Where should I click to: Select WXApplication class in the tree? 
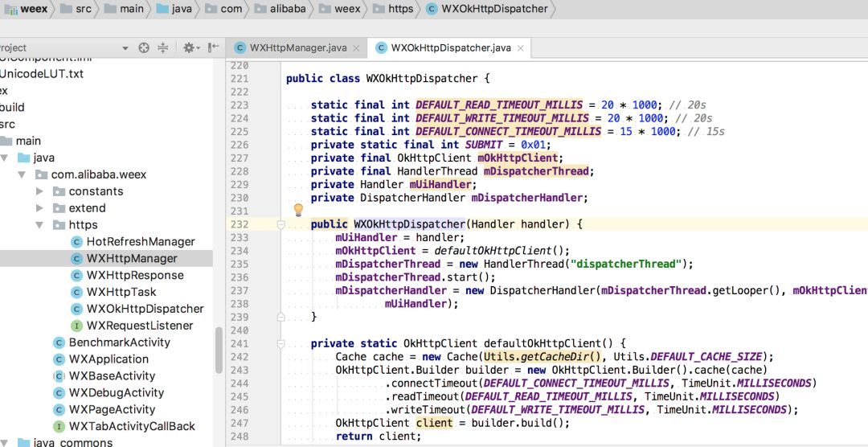108,359
